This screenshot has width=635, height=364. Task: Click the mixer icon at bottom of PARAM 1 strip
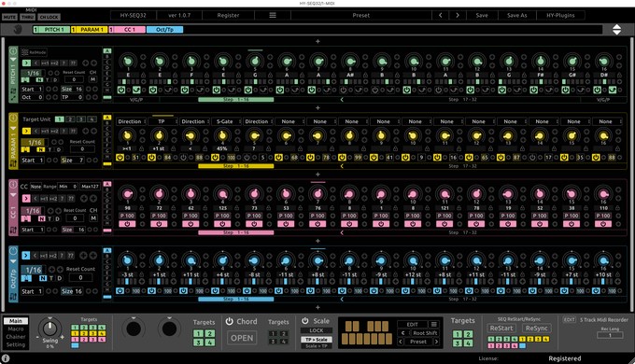point(13,163)
